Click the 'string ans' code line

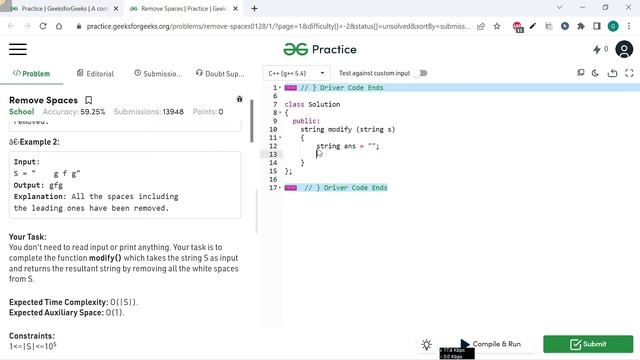(x=348, y=146)
